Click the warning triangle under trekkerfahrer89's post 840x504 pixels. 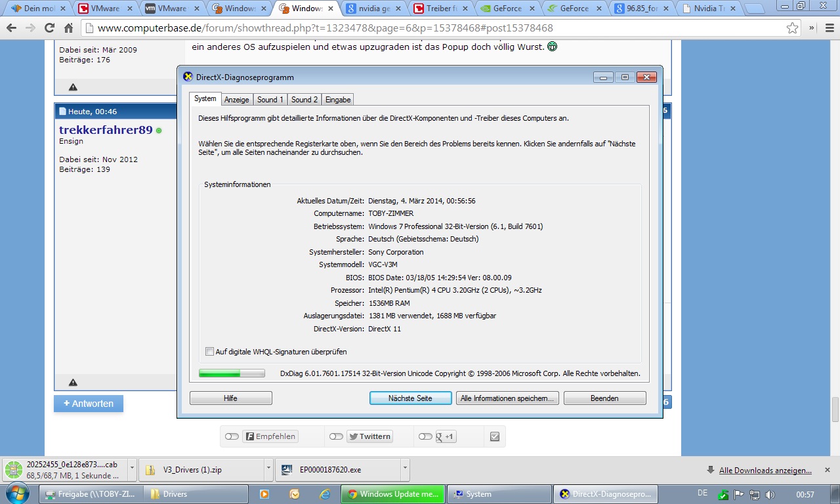coord(73,382)
